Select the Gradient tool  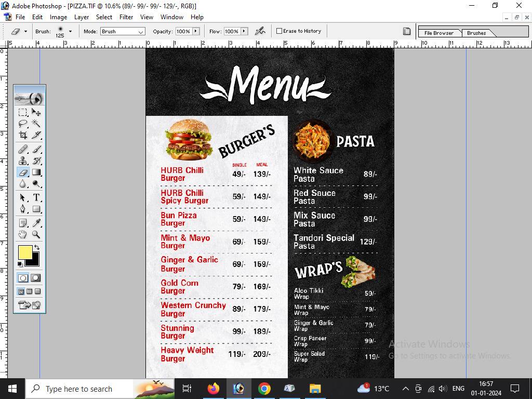point(36,172)
